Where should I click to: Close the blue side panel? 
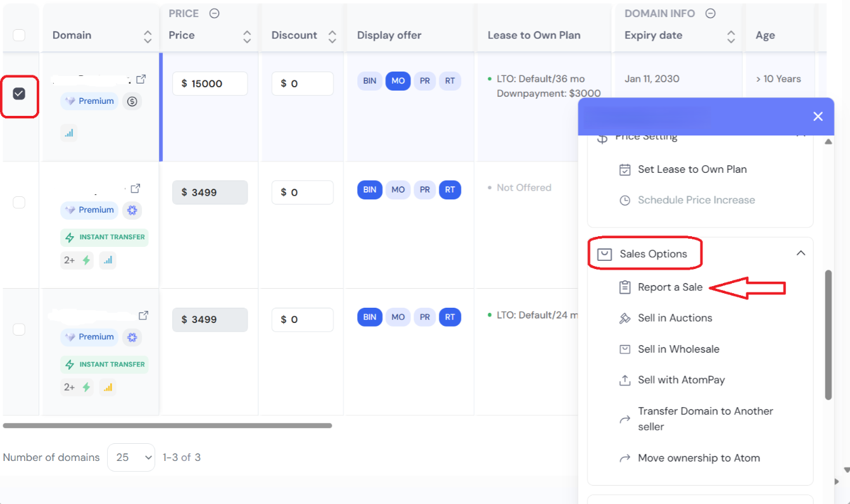818,117
